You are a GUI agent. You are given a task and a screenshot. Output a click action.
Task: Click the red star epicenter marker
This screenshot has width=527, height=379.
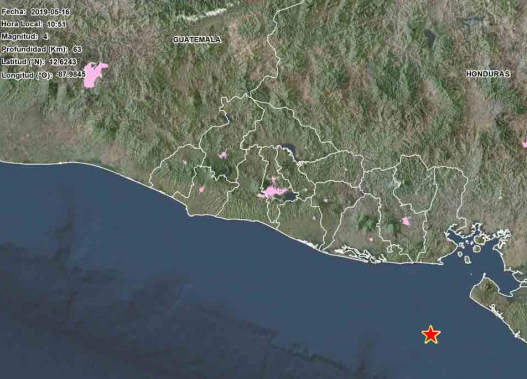[x=431, y=335]
